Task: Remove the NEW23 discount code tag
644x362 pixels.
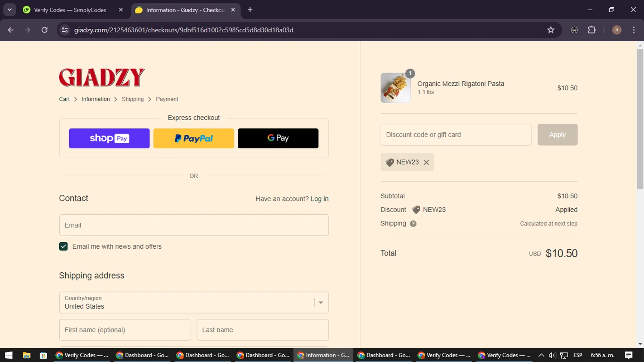Action: pos(426,162)
